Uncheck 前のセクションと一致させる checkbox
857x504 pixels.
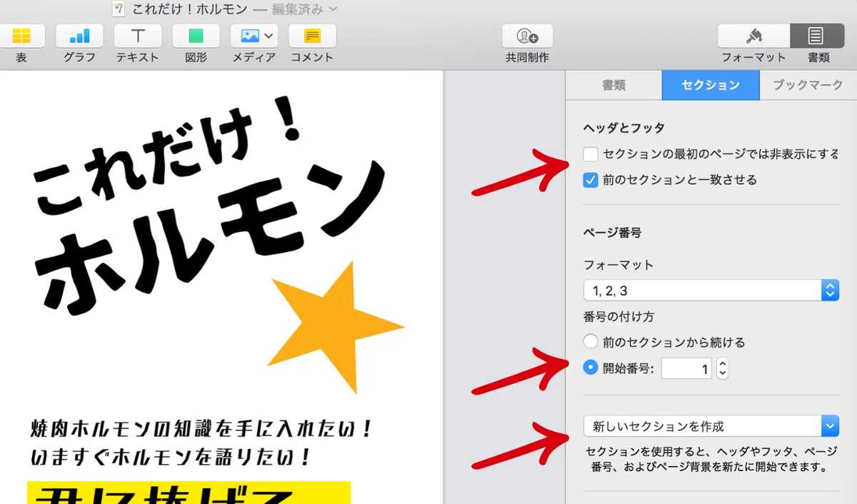point(591,180)
